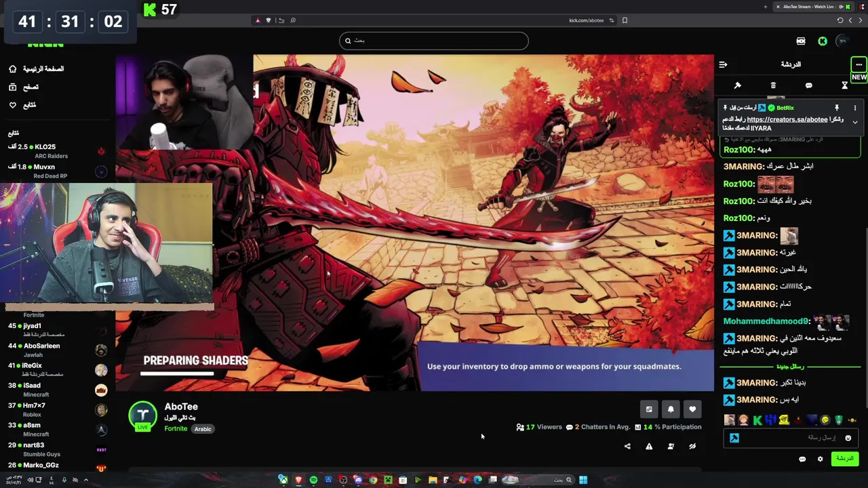Click the new messages divider in chat
The height and width of the screenshot is (488, 868).
click(x=791, y=367)
